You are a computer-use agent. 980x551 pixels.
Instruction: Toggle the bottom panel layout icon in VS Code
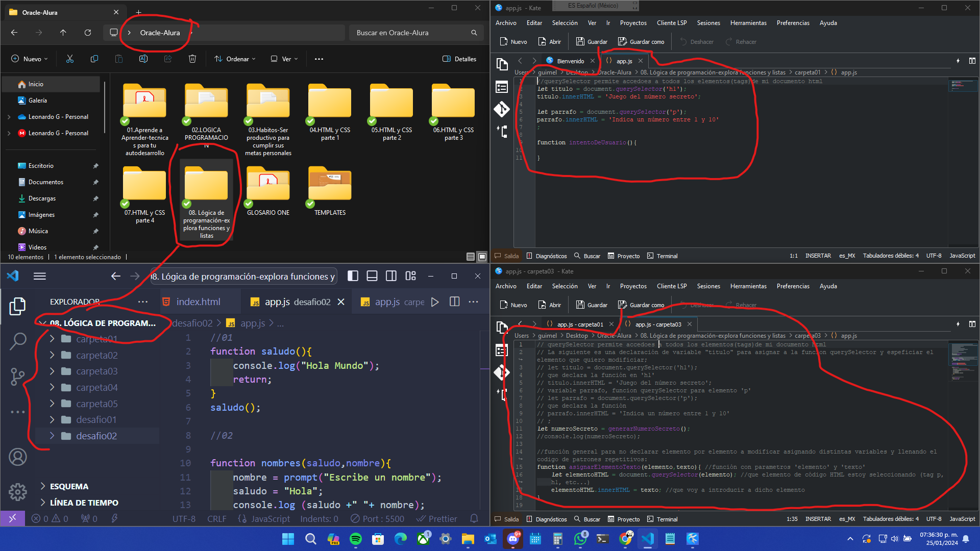[x=372, y=276]
